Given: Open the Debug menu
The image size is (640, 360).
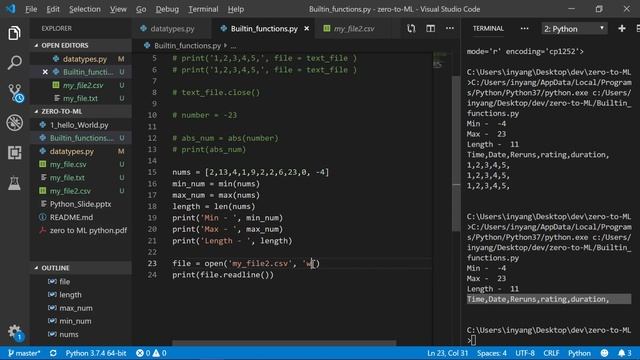Looking at the screenshot, I should [167, 9].
